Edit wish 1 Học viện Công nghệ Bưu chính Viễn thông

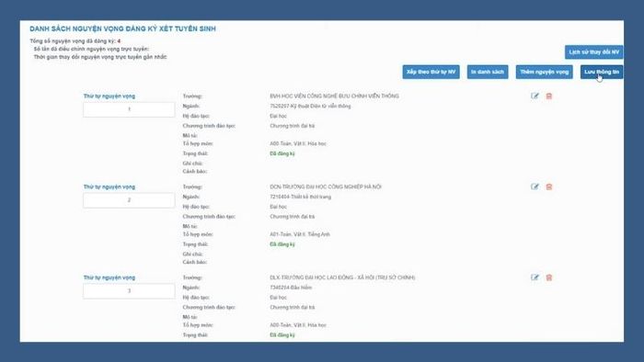535,96
